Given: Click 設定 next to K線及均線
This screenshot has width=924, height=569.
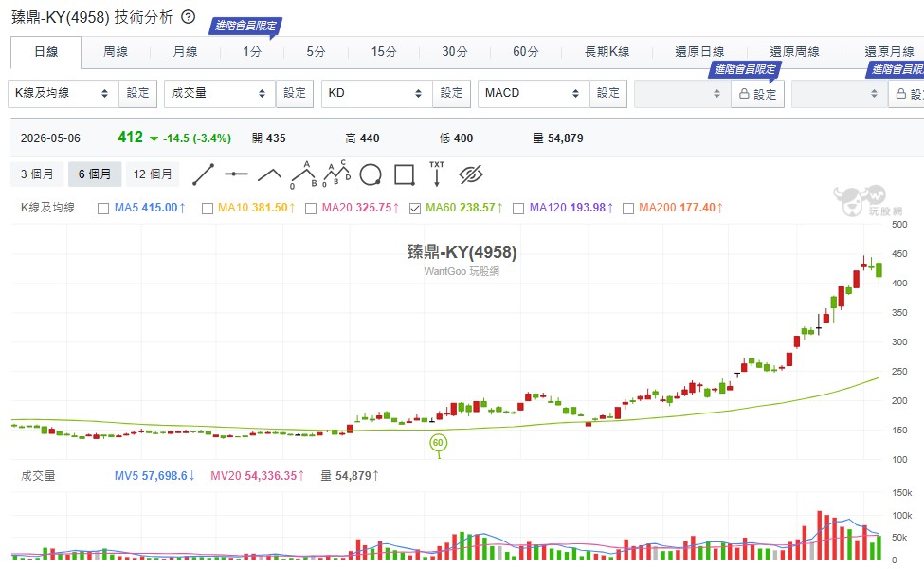Looking at the screenshot, I should click(138, 94).
